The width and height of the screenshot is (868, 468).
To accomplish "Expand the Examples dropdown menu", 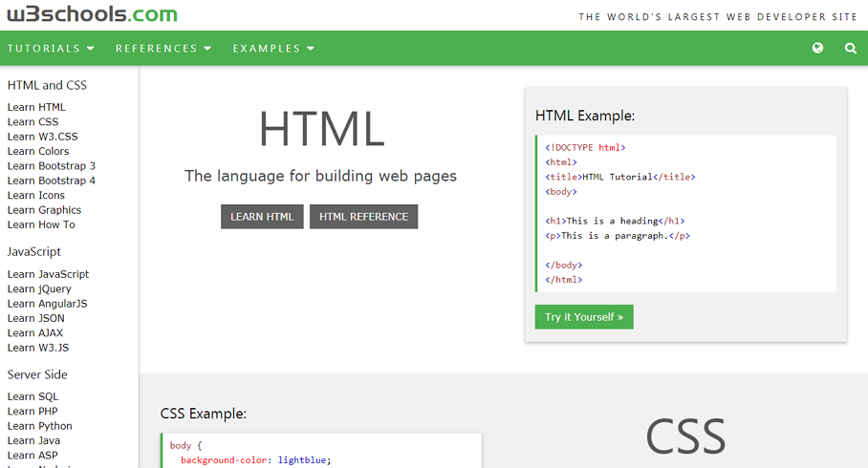I will click(273, 48).
